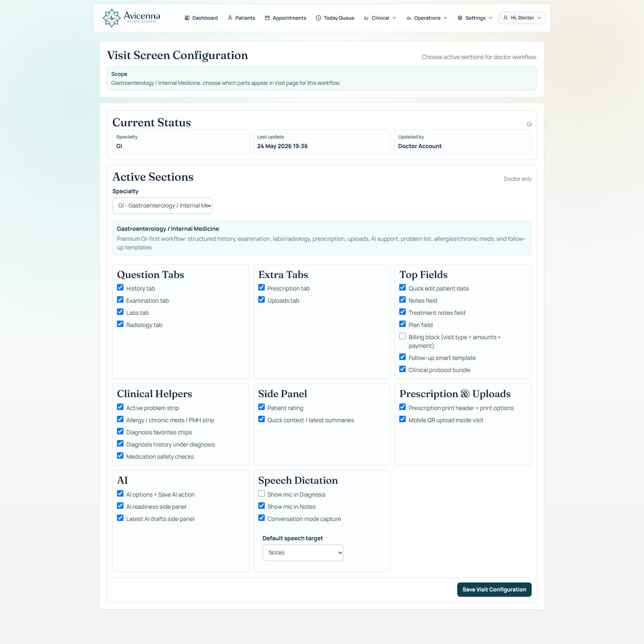Screen dimensions: 644x644
Task: Toggle Diagnosis history under diagnosis
Action: click(x=120, y=444)
